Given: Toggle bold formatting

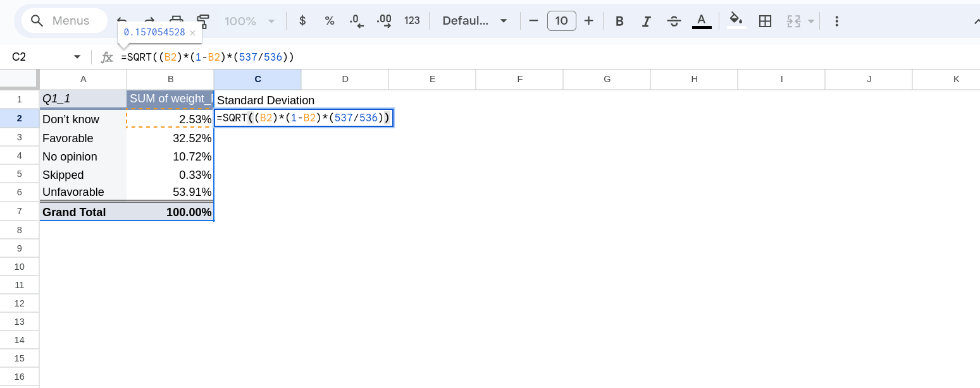Looking at the screenshot, I should coord(619,21).
